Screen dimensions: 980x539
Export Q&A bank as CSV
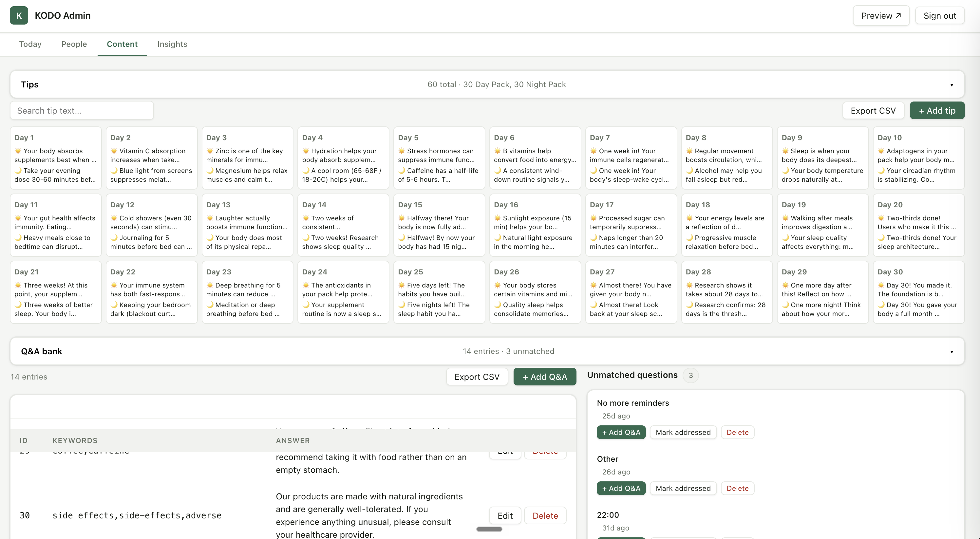(x=477, y=377)
